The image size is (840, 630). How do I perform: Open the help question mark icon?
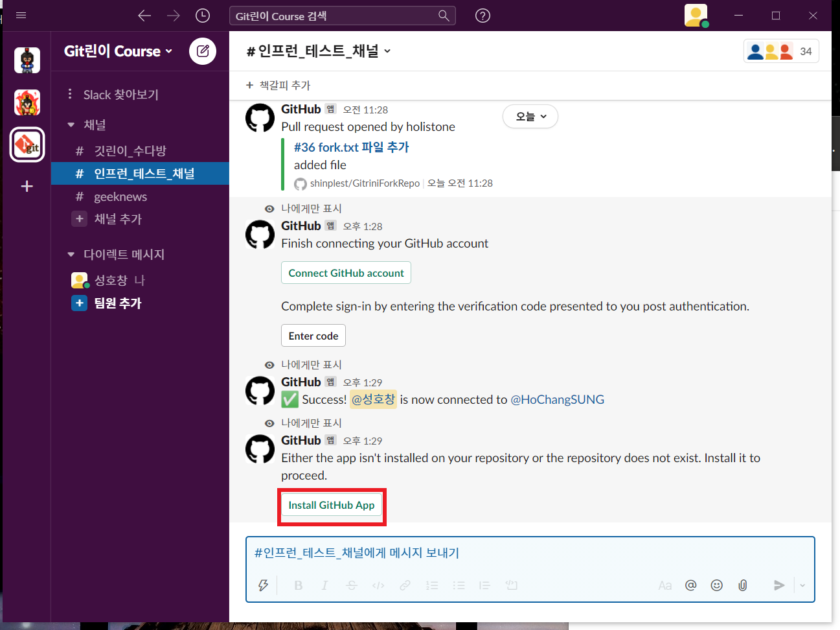[482, 16]
